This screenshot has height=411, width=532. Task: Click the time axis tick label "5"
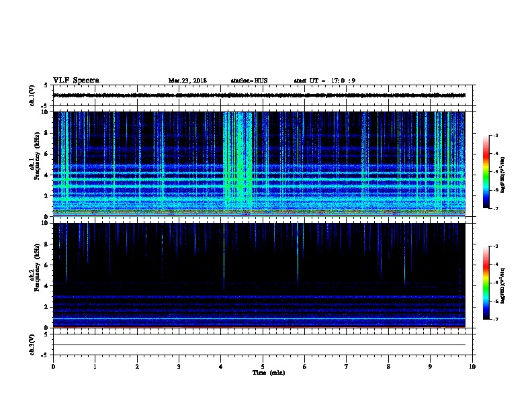click(263, 367)
